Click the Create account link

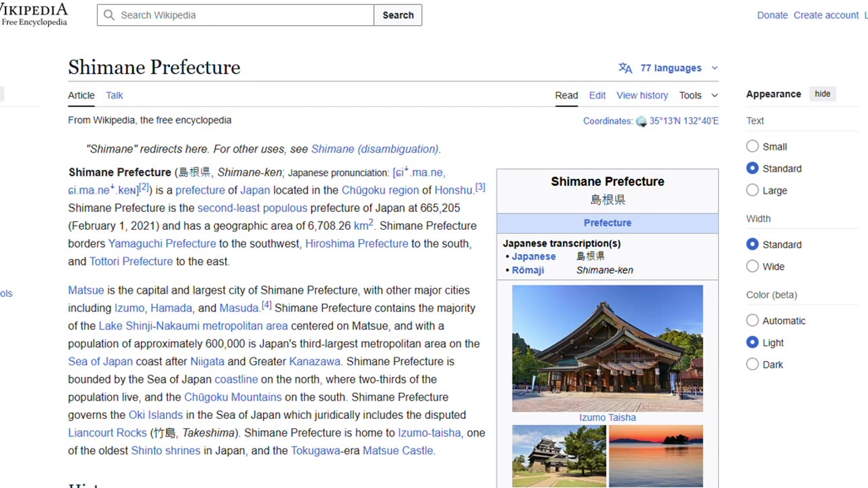[826, 15]
